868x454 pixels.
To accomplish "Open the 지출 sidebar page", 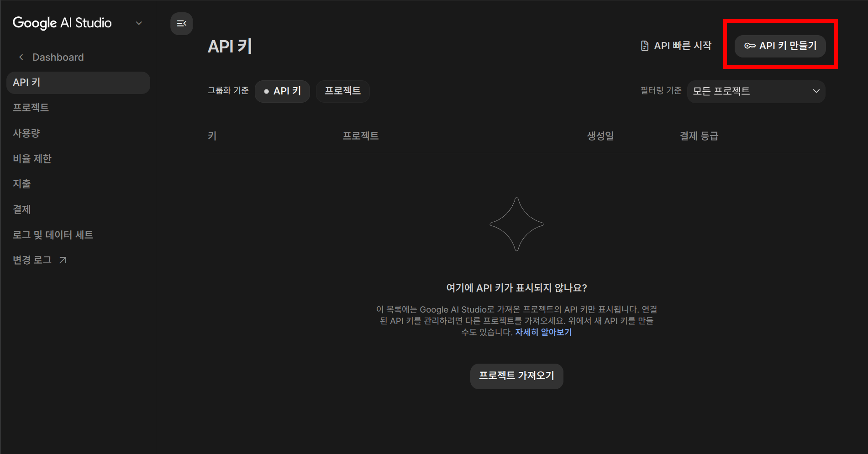I will (x=22, y=184).
